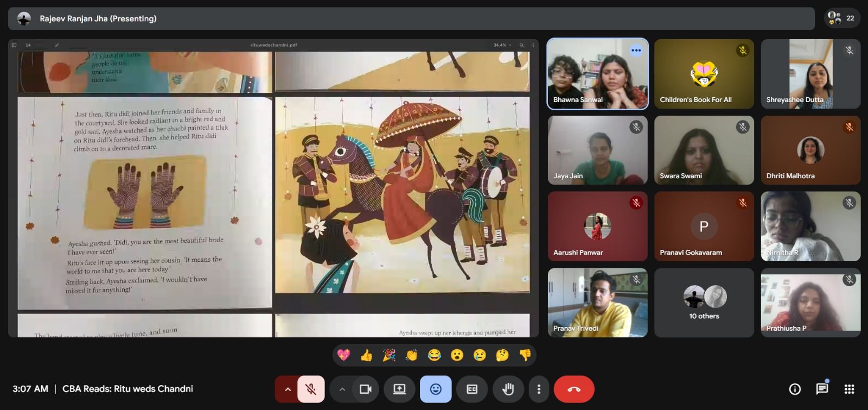868x410 pixels.
Task: Show the 10 others participants
Action: point(704,302)
